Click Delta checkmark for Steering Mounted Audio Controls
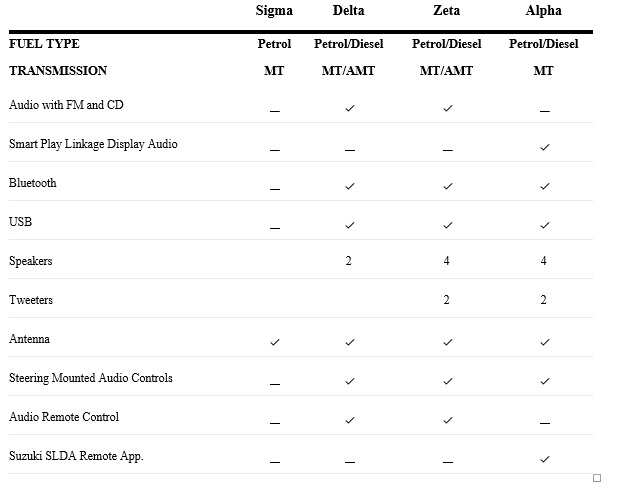The width and height of the screenshot is (625, 490). pyautogui.click(x=349, y=380)
